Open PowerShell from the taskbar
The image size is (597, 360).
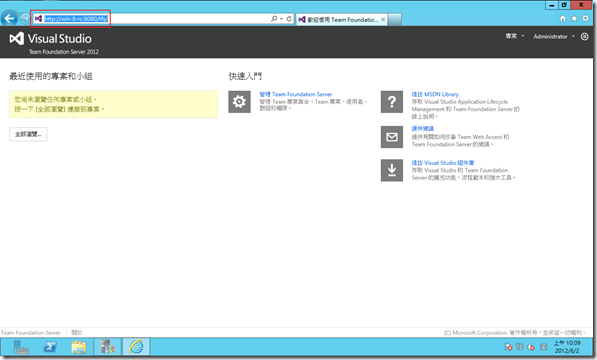click(50, 347)
